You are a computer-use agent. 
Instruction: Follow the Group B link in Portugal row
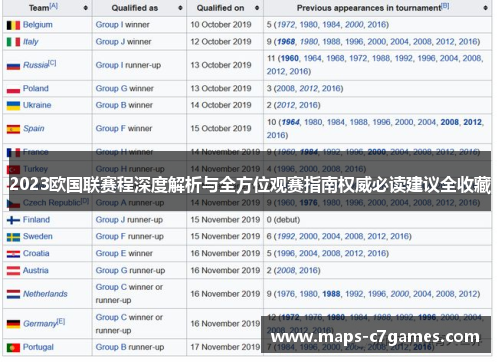pos(111,348)
